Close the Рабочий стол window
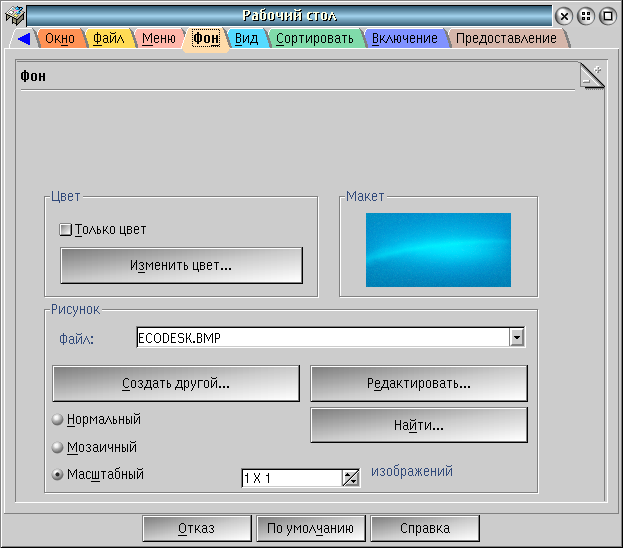 click(564, 16)
